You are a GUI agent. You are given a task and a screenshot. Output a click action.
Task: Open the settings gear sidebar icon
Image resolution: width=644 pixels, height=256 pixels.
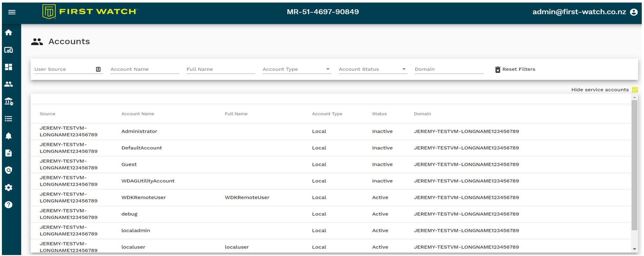(9, 188)
